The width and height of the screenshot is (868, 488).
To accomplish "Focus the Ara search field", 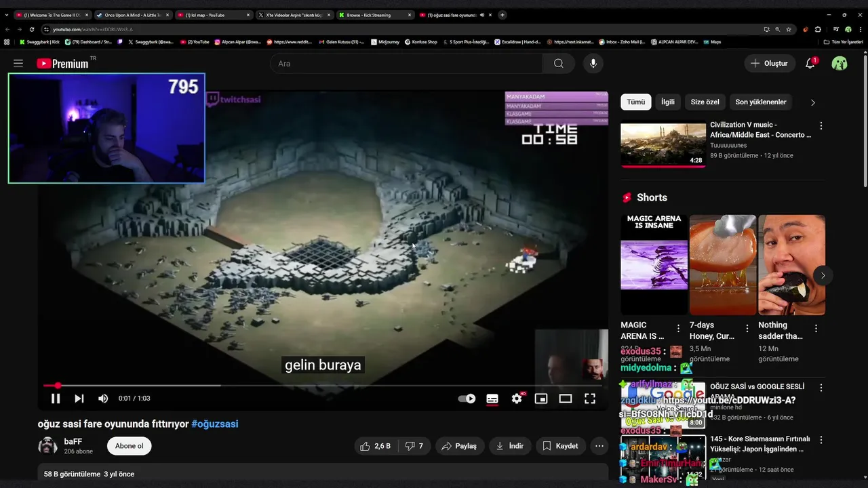I will (x=406, y=63).
